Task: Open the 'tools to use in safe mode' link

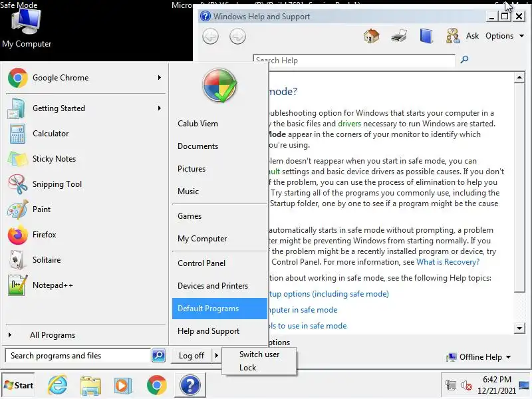Action: tap(307, 326)
